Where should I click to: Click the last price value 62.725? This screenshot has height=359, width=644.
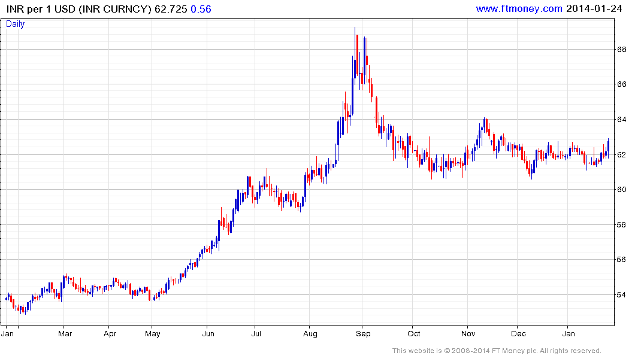[x=171, y=9]
